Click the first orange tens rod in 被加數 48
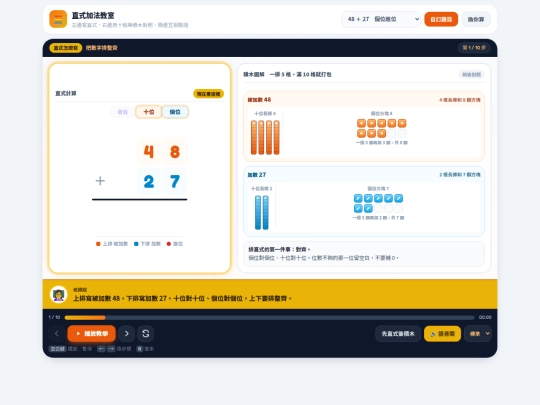The image size is (540, 405). coord(254,137)
